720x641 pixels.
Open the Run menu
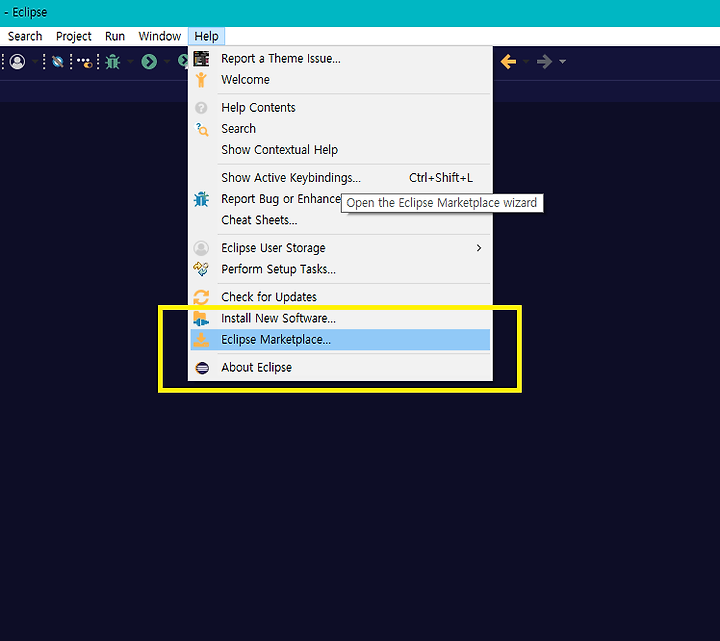coord(115,36)
